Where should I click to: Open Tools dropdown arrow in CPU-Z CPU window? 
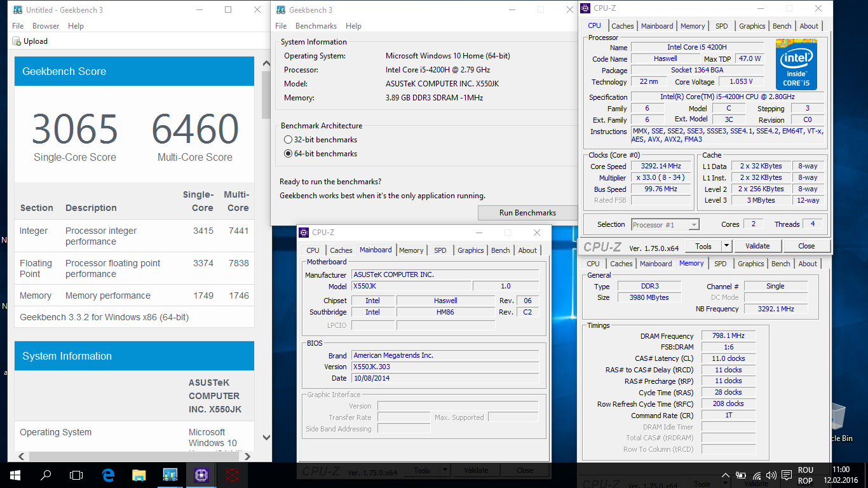(726, 246)
